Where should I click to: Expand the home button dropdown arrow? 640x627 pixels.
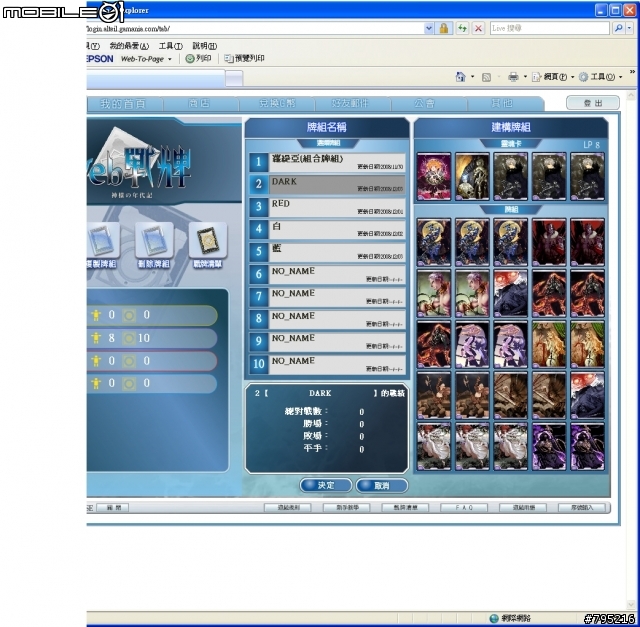click(x=473, y=77)
